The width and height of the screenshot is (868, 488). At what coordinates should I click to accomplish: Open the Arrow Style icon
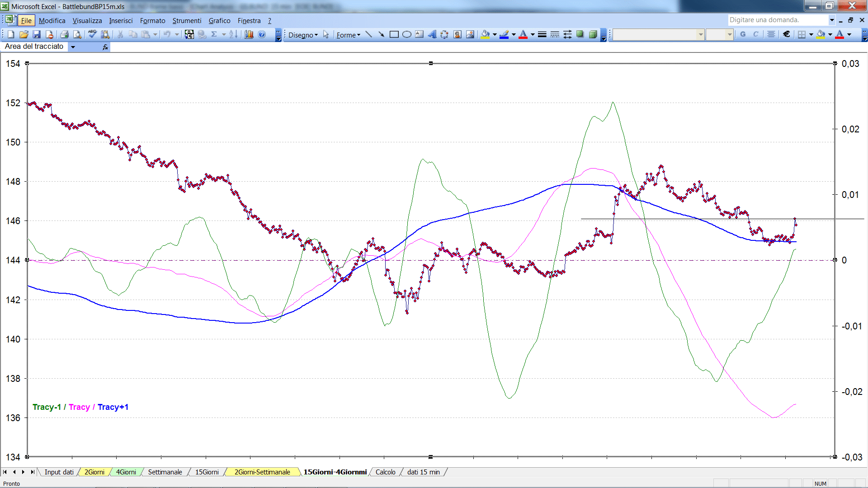[x=567, y=34]
